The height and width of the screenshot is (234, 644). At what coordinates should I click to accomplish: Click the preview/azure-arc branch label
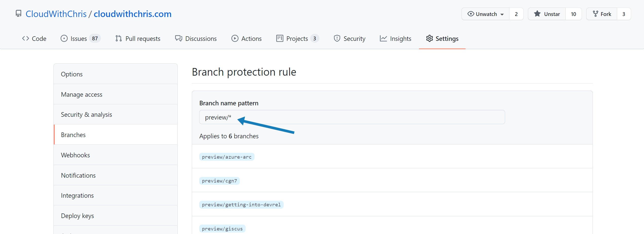(x=227, y=157)
